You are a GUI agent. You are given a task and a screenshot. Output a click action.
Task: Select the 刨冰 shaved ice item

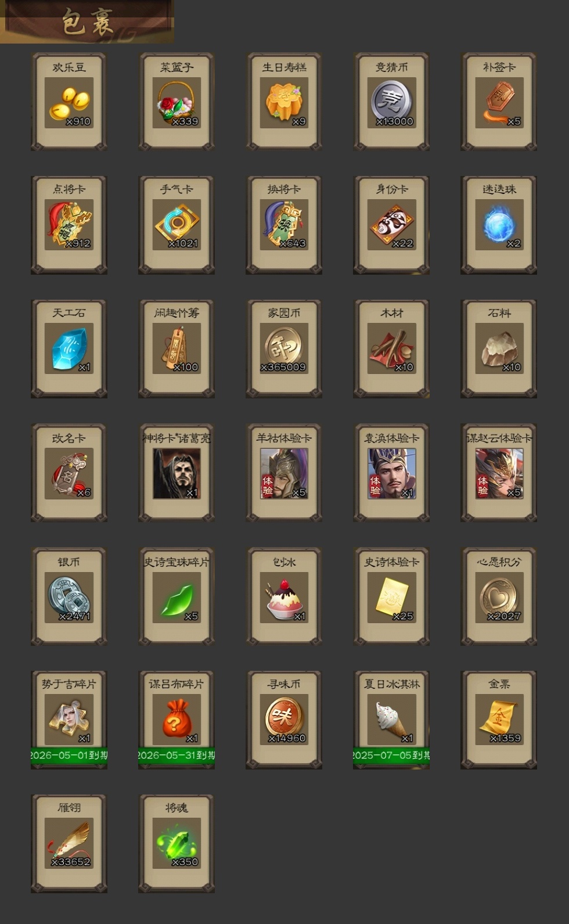(x=284, y=596)
